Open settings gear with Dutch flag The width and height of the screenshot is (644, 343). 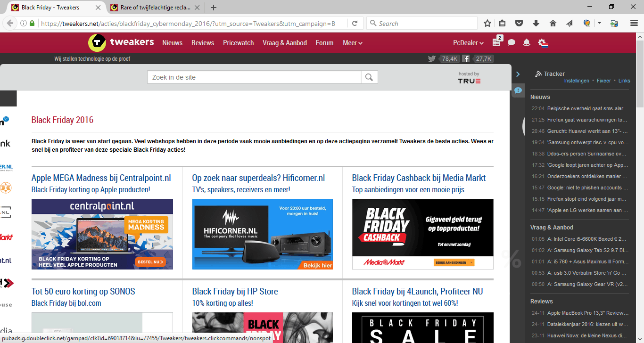[543, 43]
